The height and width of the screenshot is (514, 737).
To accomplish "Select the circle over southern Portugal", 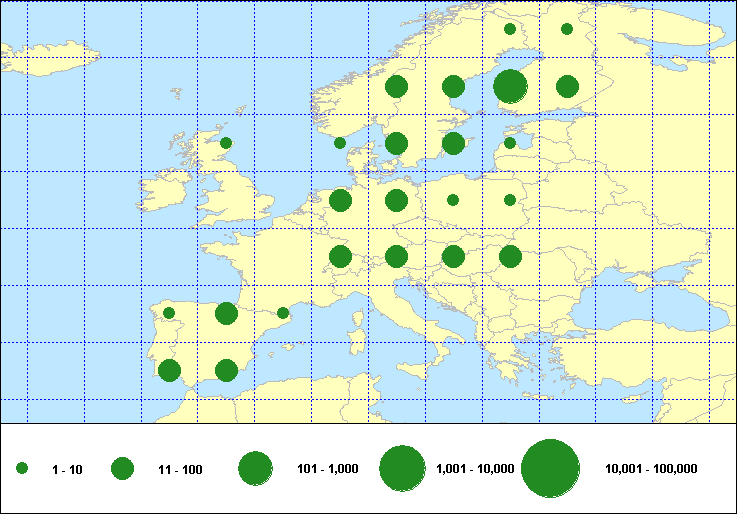I will coord(169,371).
